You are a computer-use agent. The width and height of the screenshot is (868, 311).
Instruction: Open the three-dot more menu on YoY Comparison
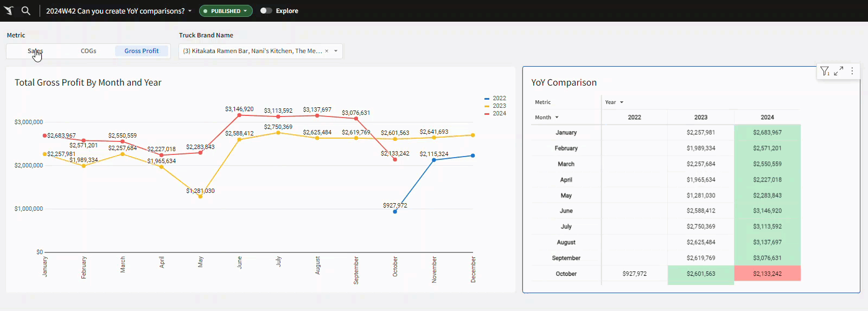coord(852,71)
